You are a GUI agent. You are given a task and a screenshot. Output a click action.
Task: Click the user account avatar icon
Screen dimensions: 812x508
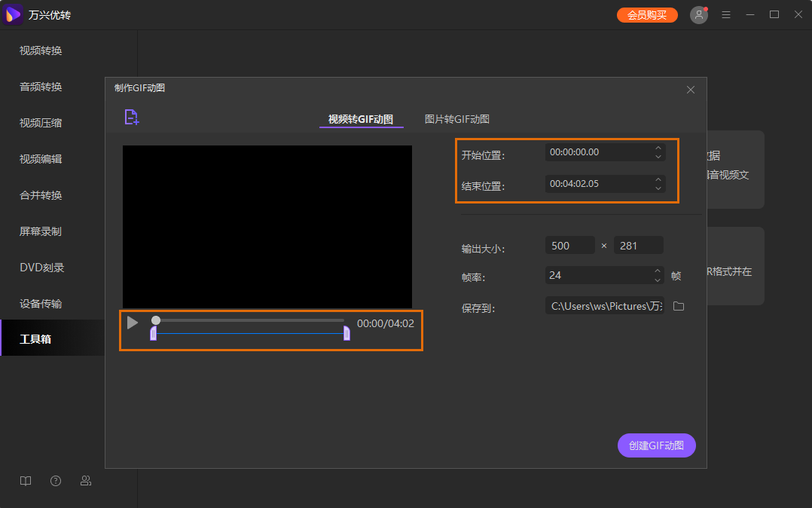tap(699, 15)
